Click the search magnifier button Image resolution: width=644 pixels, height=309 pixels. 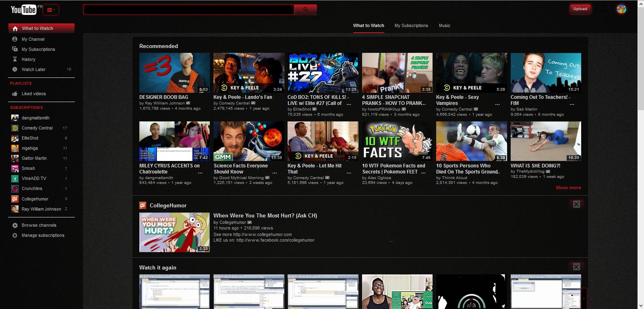306,9
